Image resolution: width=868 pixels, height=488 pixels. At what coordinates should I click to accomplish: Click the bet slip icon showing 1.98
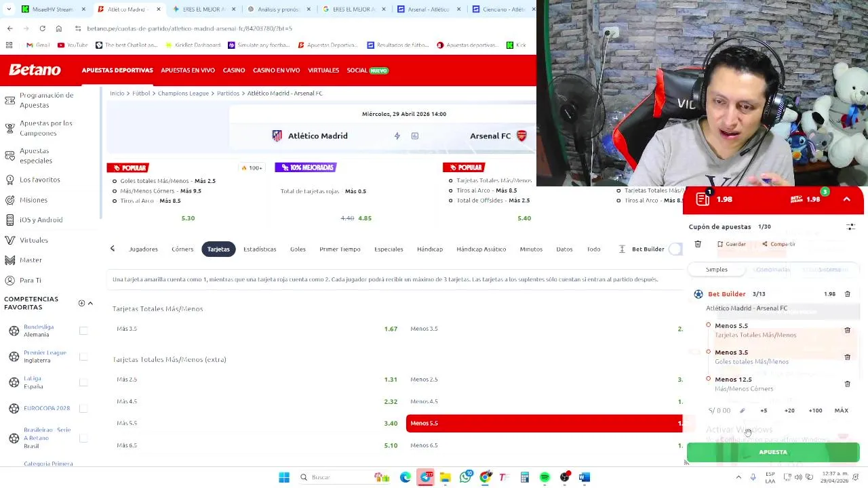[703, 199]
